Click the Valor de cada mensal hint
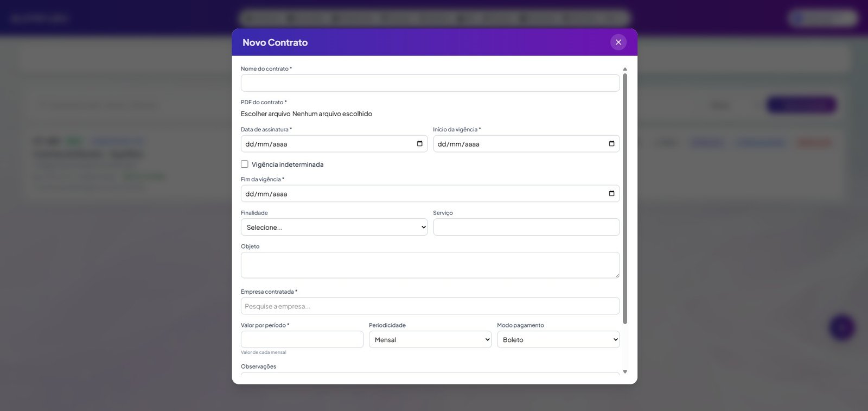 pos(264,352)
